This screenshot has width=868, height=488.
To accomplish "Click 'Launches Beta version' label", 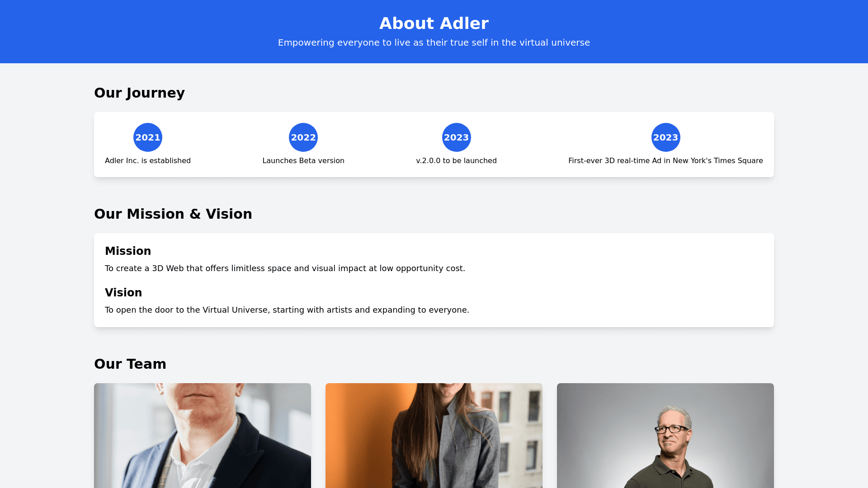I will (303, 161).
